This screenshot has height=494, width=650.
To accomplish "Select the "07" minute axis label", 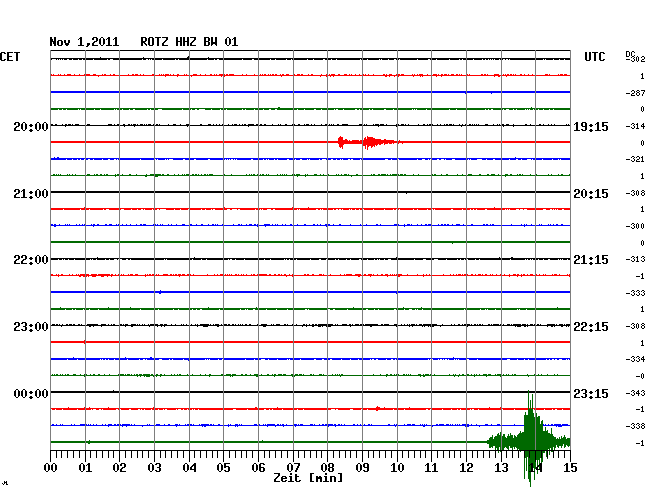I will 293,468.
